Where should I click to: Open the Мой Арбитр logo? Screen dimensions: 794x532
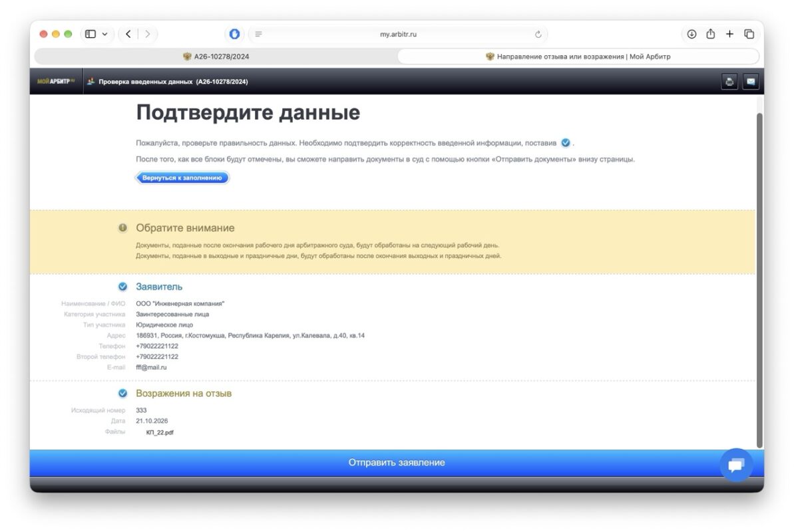tap(56, 81)
